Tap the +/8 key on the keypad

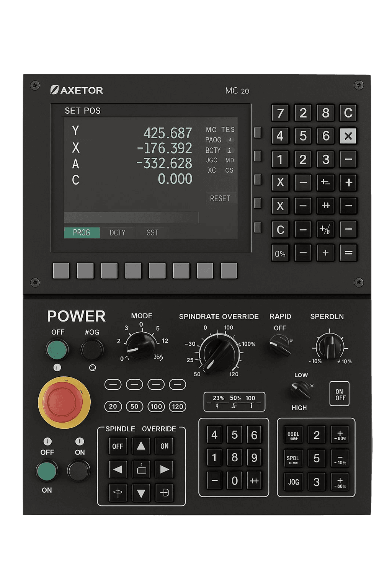pyautogui.click(x=325, y=229)
